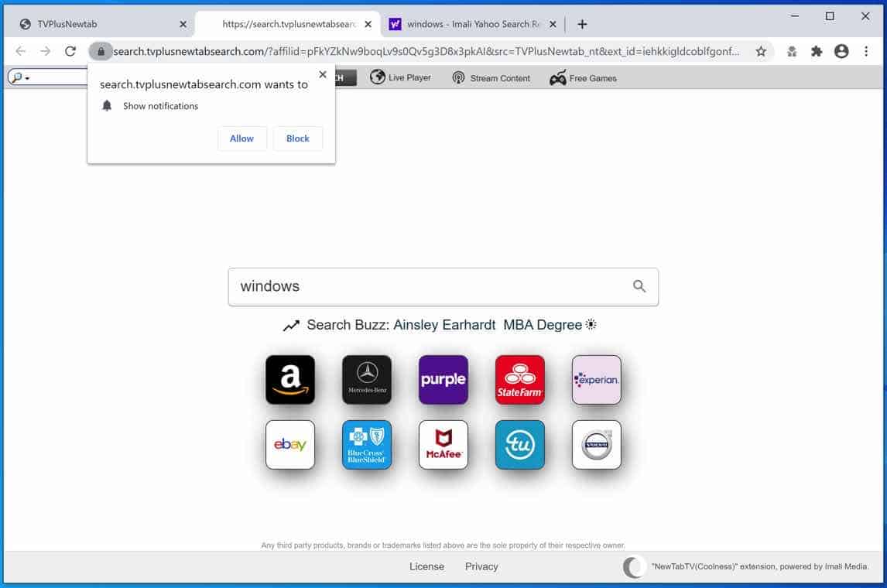Click the address bar URL
This screenshot has width=887, height=588.
pyautogui.click(x=426, y=51)
